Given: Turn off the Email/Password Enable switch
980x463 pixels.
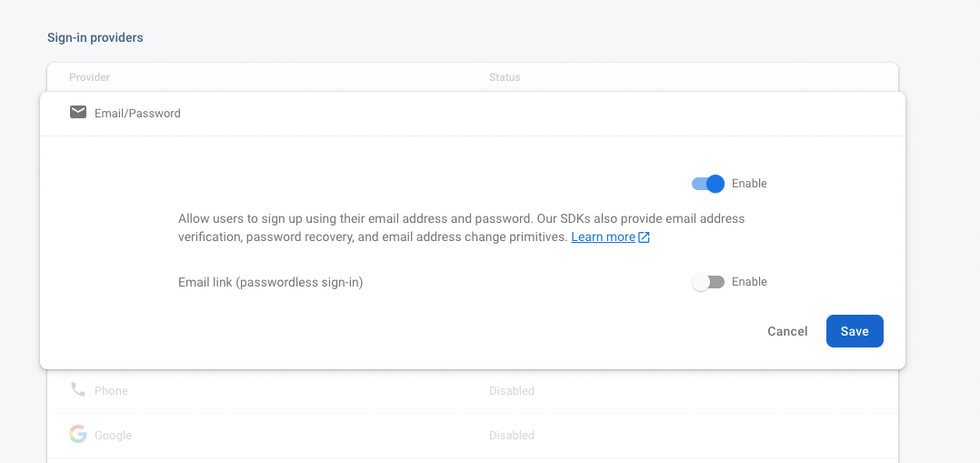Looking at the screenshot, I should [707, 184].
